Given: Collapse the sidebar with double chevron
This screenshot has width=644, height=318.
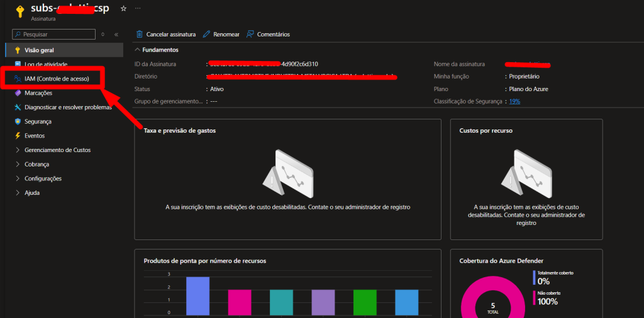Looking at the screenshot, I should [116, 35].
